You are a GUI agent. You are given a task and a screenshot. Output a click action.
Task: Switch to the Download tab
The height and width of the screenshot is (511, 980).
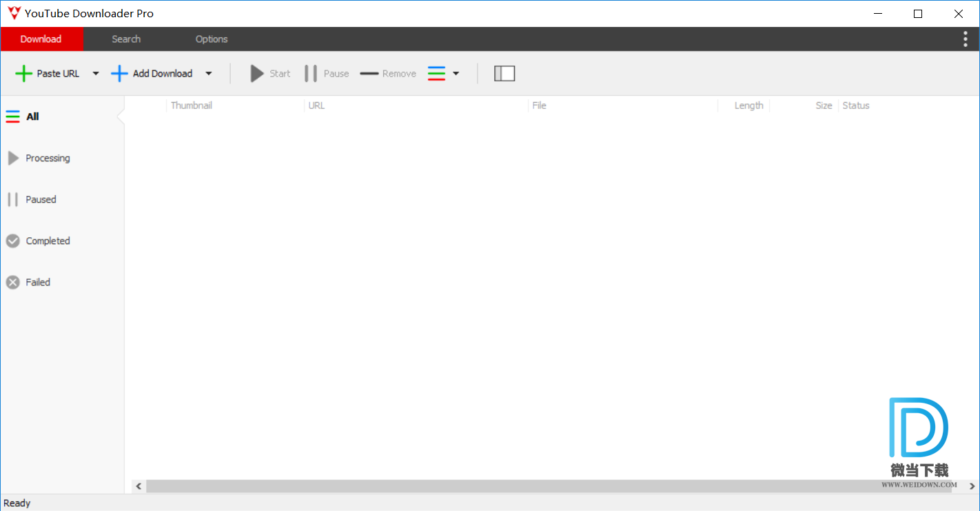[41, 39]
